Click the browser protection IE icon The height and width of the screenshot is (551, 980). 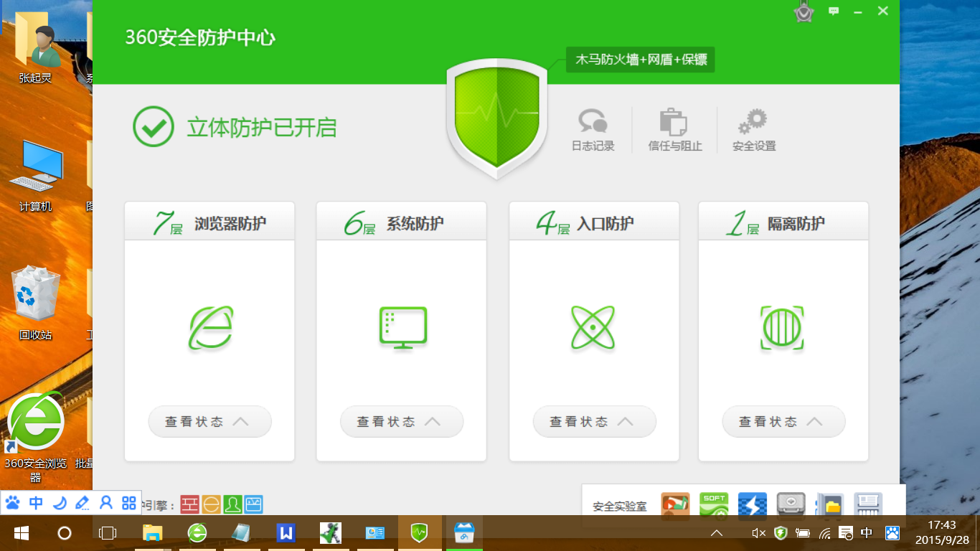[x=209, y=329]
